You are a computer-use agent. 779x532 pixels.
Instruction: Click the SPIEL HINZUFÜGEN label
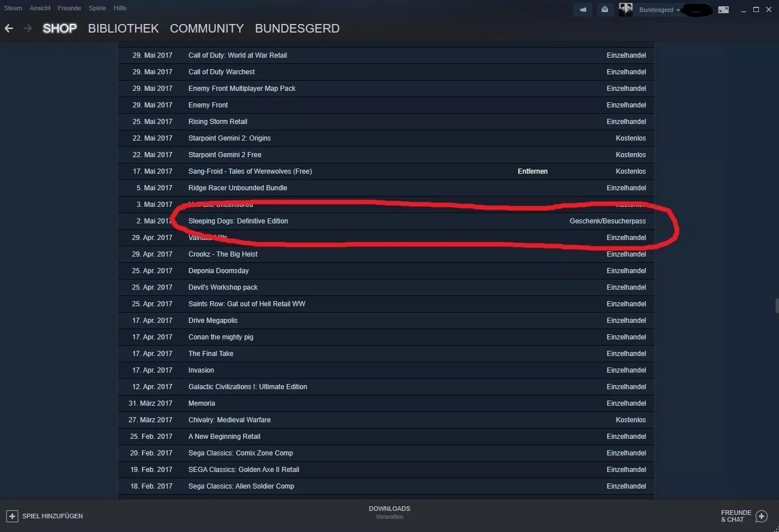53,516
